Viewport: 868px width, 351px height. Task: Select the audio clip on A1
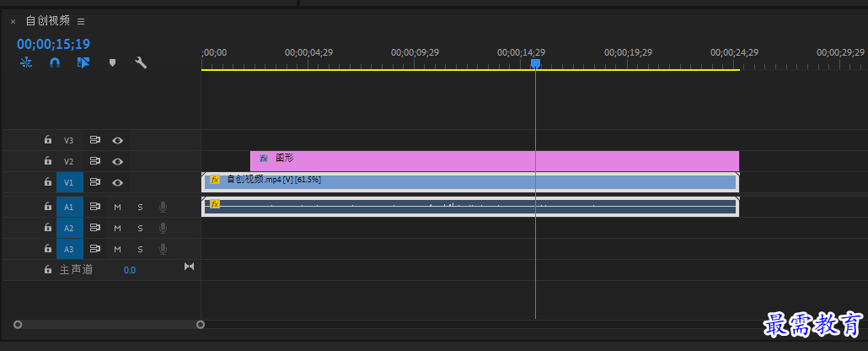[x=470, y=207]
